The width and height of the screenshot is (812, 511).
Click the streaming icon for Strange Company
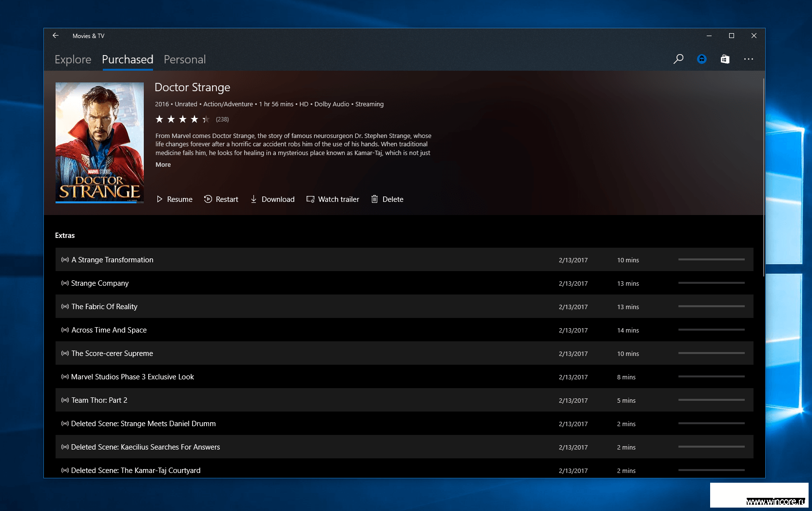(x=65, y=283)
